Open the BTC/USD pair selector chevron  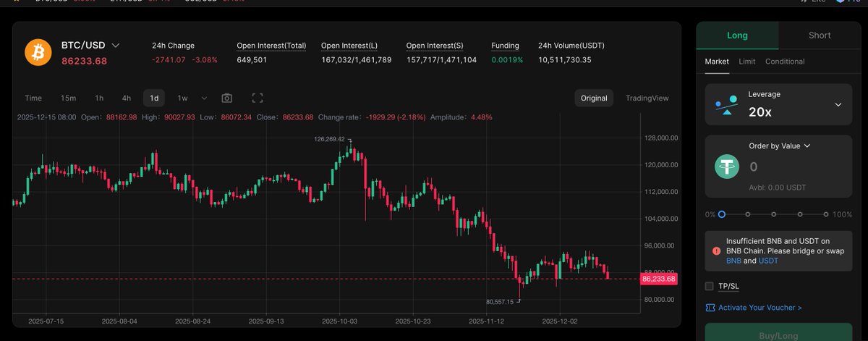[x=116, y=45]
